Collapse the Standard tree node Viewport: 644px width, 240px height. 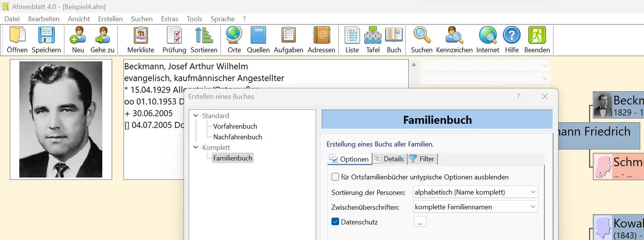coord(196,116)
